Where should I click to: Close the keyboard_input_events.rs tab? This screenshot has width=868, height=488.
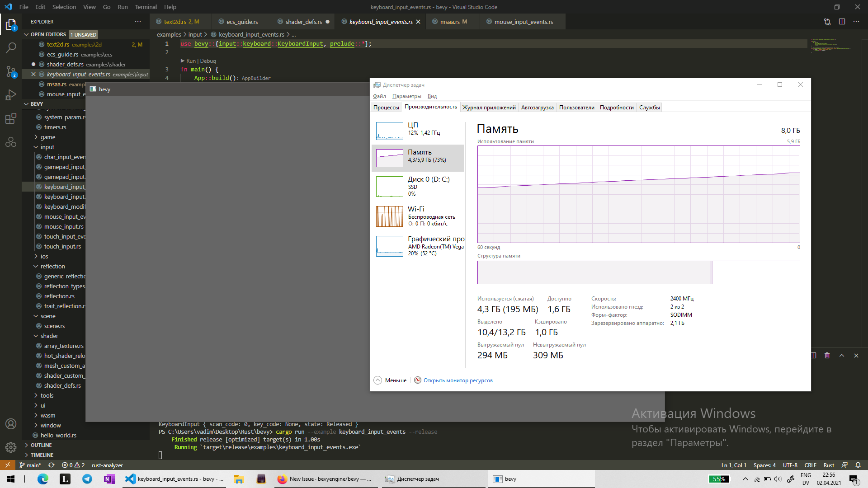click(418, 22)
